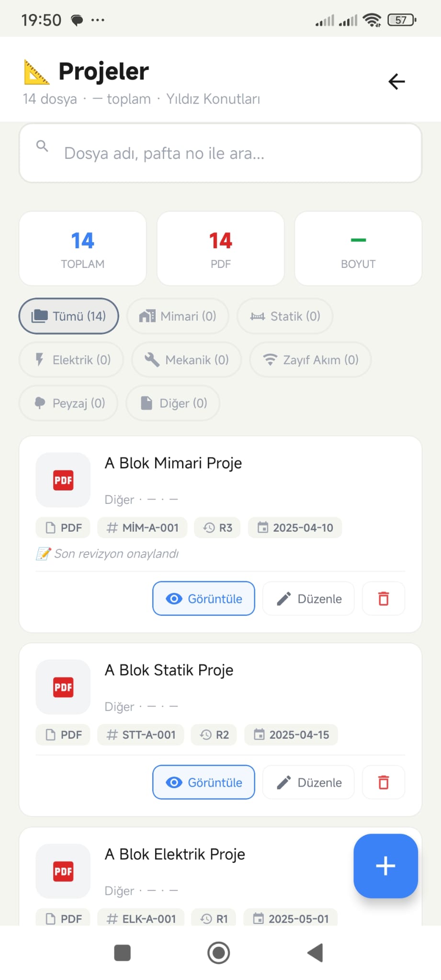Choose the Statik (0) filter chip
Viewport: 441px width, 980px height.
click(285, 316)
